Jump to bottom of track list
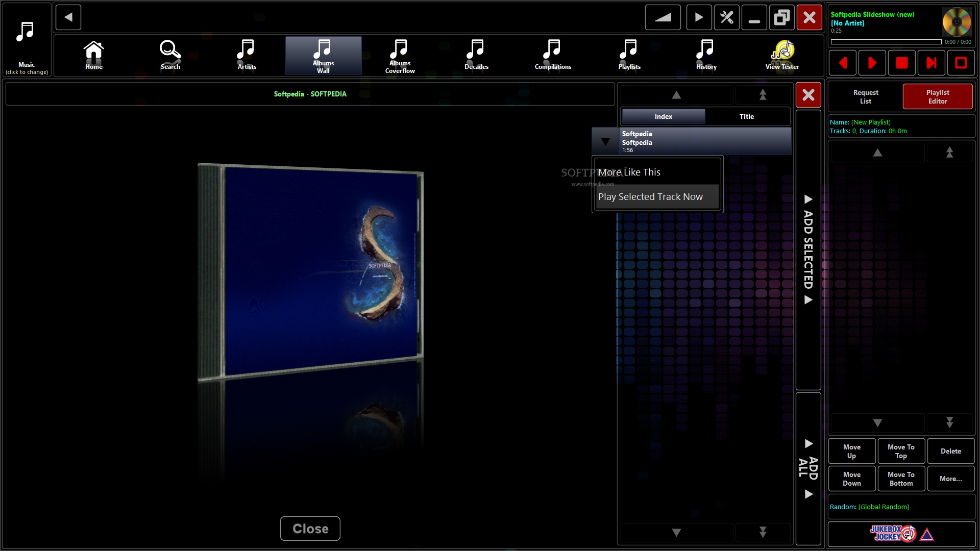980x551 pixels. [763, 532]
